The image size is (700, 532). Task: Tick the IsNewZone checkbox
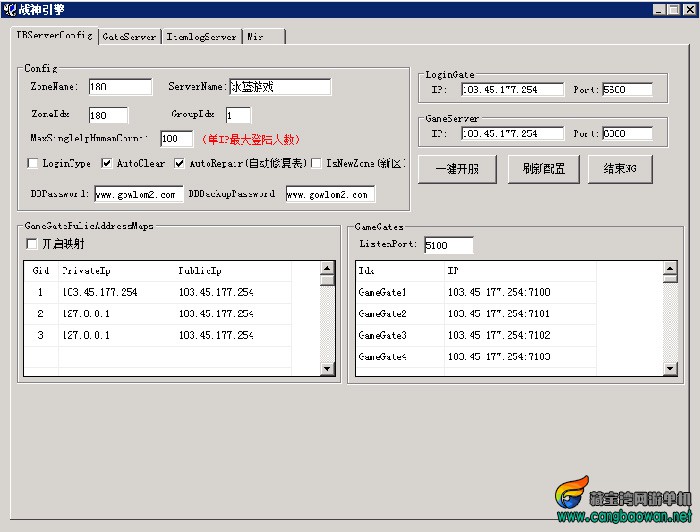(x=316, y=163)
